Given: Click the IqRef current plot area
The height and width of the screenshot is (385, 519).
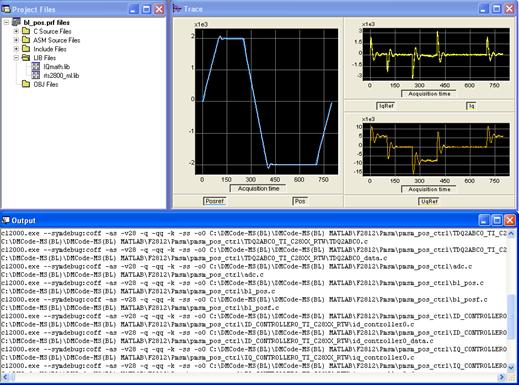Looking at the screenshot, I should [x=436, y=54].
